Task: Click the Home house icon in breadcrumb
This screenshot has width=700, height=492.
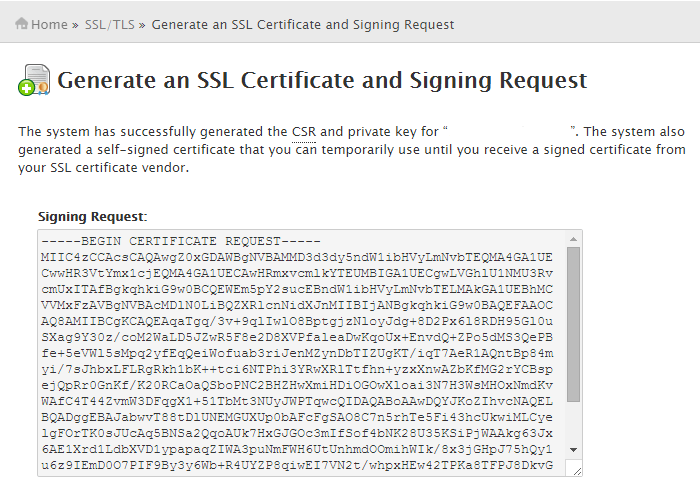Action: [21, 24]
